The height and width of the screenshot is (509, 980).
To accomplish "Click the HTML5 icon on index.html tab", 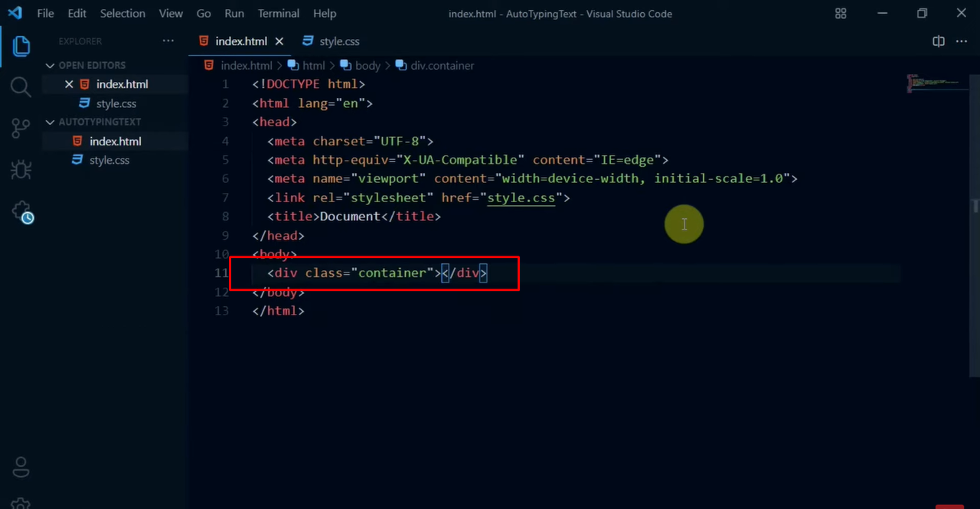I will click(204, 41).
